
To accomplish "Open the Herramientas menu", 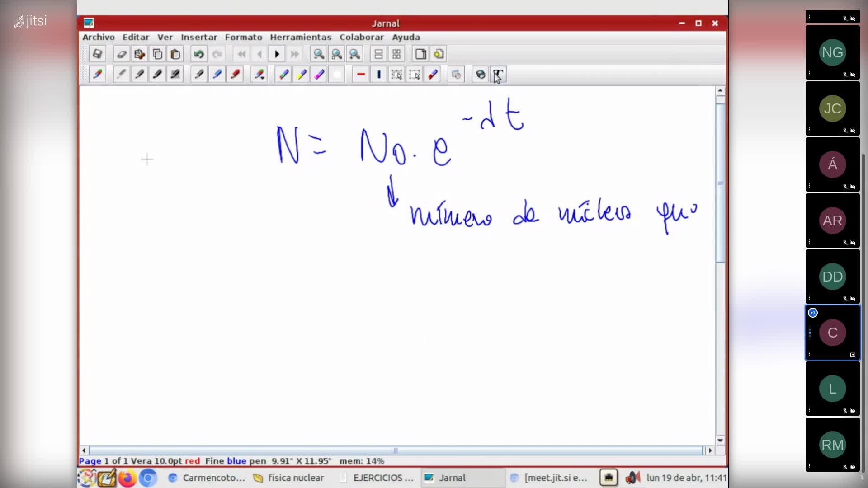I will pos(301,37).
